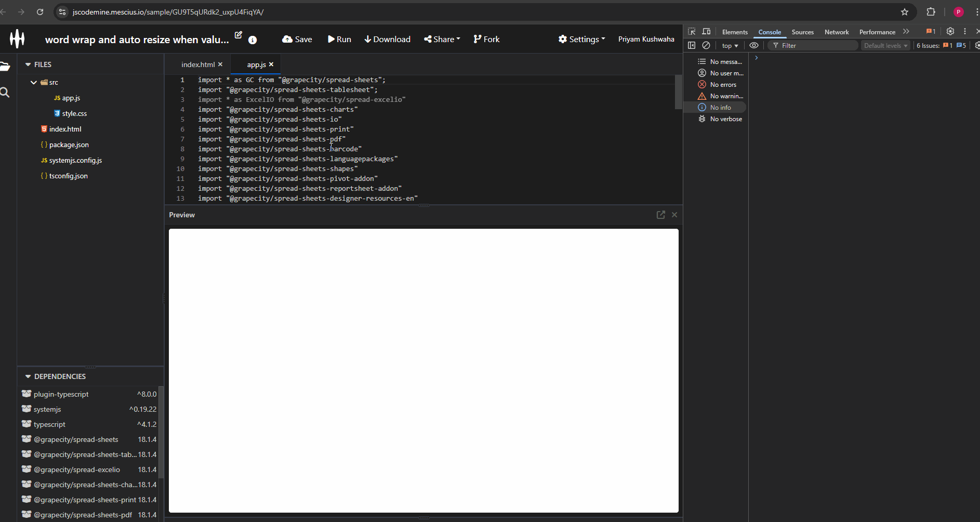The width and height of the screenshot is (980, 522).
Task: Open the Share dropdown
Action: pos(442,39)
